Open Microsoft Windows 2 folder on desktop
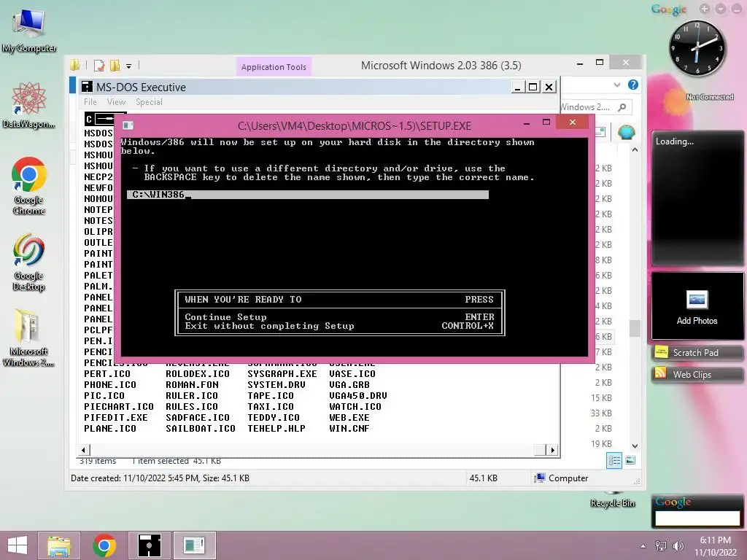This screenshot has height=560, width=747. 29,337
